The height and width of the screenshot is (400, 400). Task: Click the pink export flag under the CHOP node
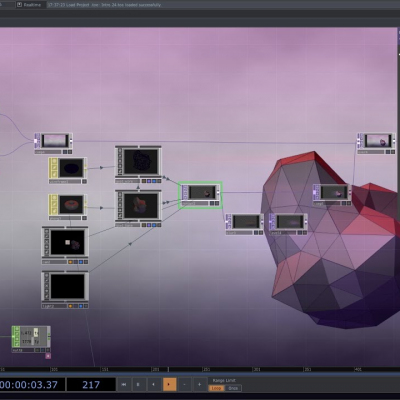pyautogui.click(x=48, y=356)
